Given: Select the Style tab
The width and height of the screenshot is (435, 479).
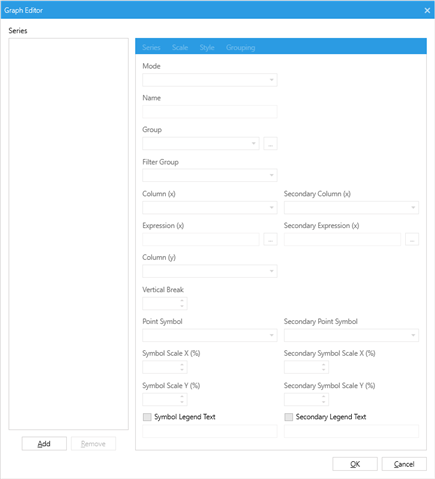Looking at the screenshot, I should click(x=207, y=47).
